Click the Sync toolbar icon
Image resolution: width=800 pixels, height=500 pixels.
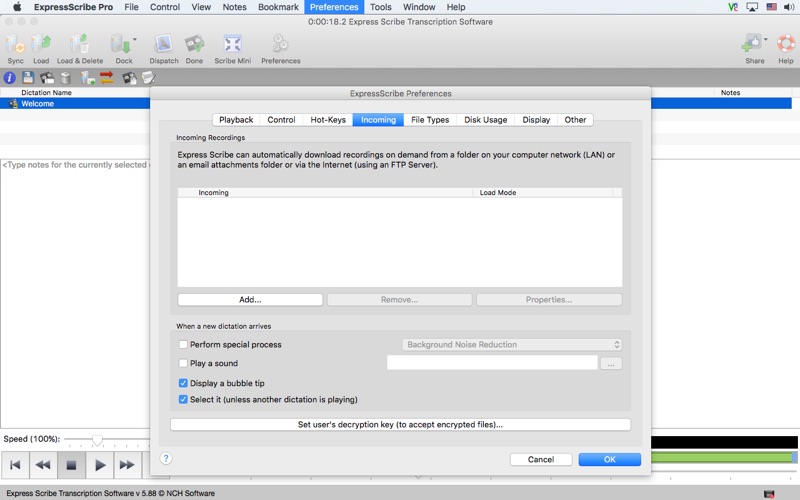click(x=15, y=49)
